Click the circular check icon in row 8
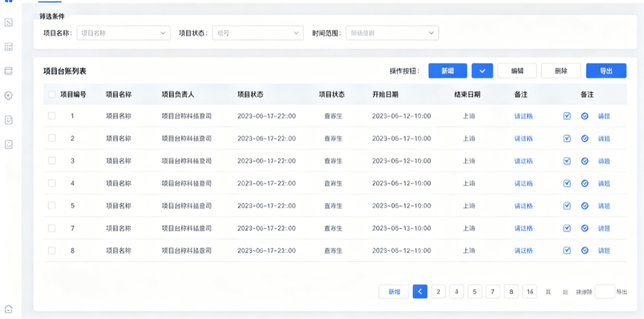The height and width of the screenshot is (319, 644). 585,251
